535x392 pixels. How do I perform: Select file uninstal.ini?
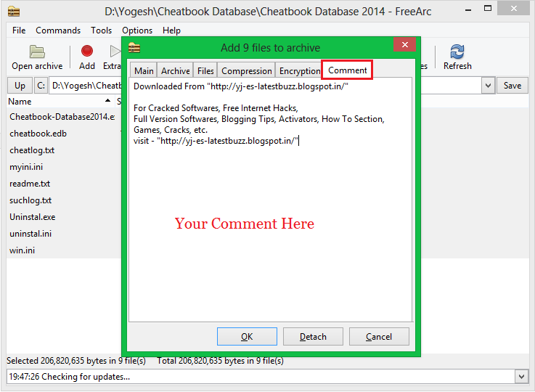(x=30, y=234)
